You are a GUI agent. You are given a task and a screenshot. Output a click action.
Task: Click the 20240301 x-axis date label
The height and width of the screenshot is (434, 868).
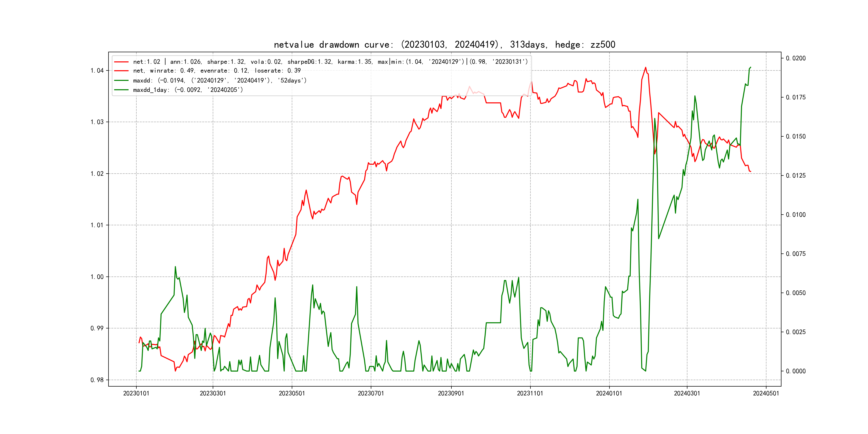pos(687,393)
